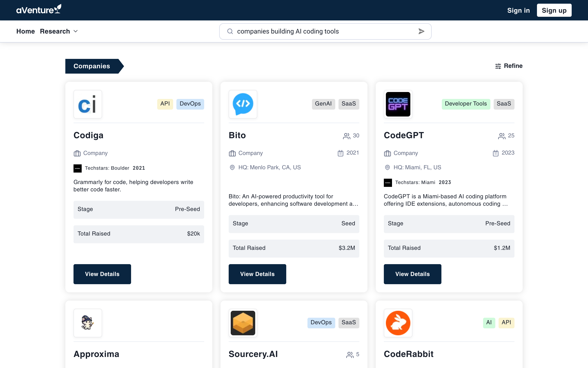Click Bito's founded-year calendar icon
The width and height of the screenshot is (588, 368).
tap(341, 153)
